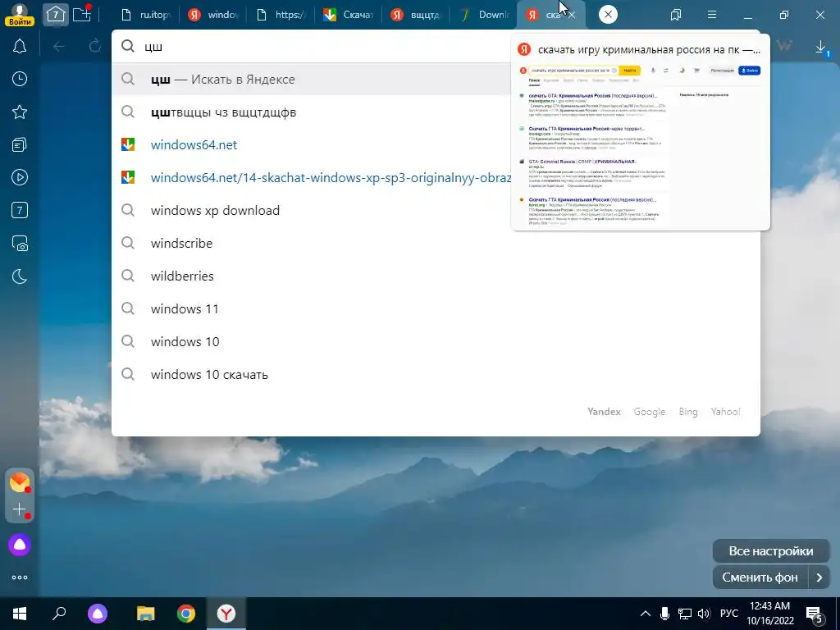The height and width of the screenshot is (630, 840).
Task: Select 'windows xp download' suggestion
Action: click(436, 211)
